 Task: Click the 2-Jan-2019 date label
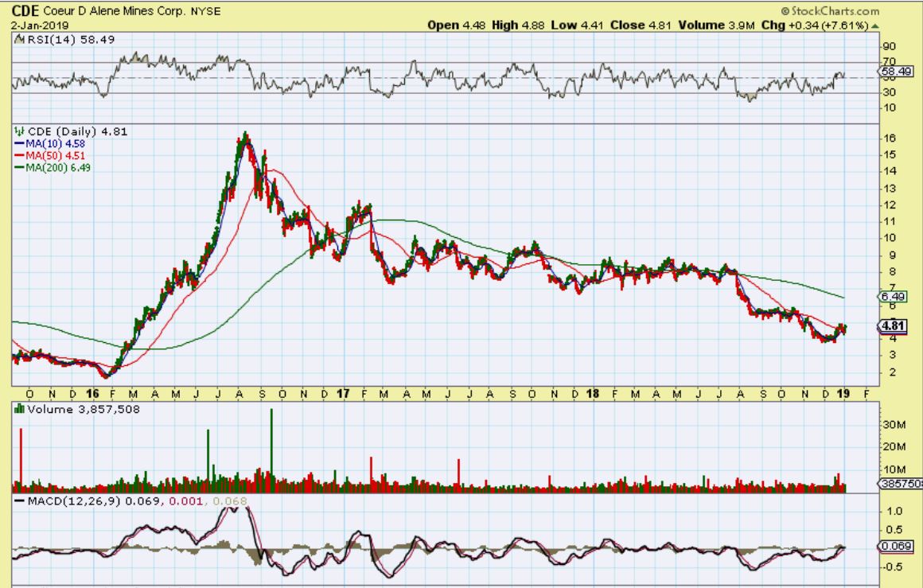(40, 26)
